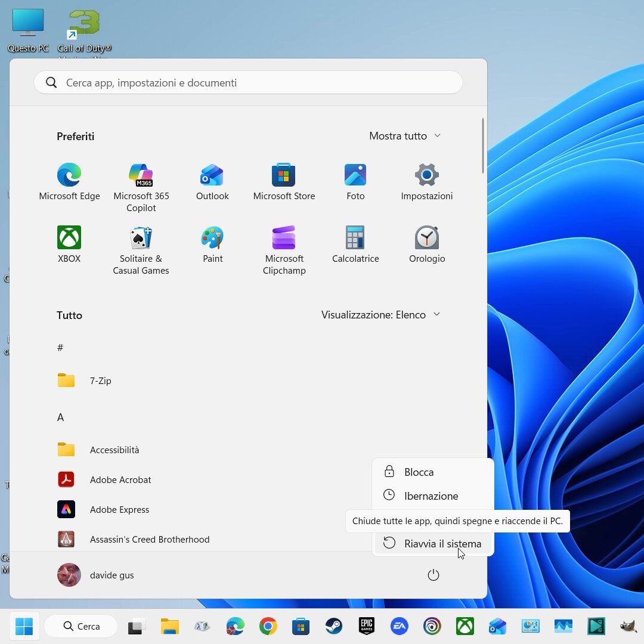
Task: Open Ubisoft Connect on taskbar
Action: 432,626
